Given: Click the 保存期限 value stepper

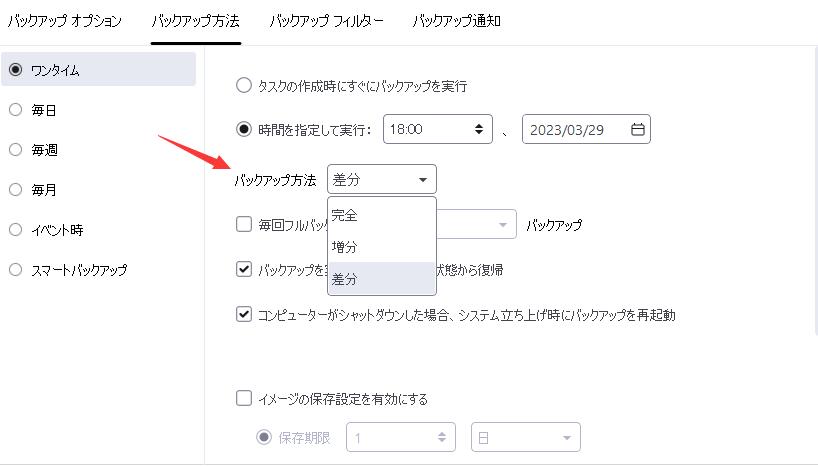Looking at the screenshot, I should click(441, 437).
